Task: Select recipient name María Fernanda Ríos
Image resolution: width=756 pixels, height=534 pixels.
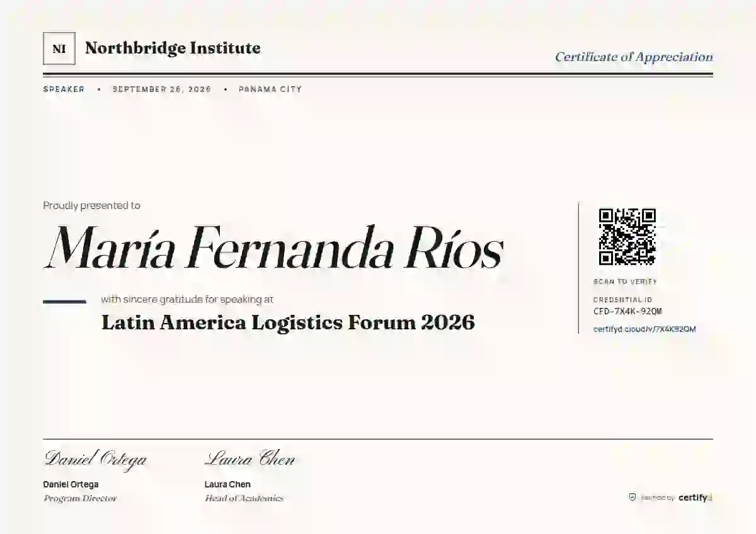Action: pyautogui.click(x=273, y=246)
